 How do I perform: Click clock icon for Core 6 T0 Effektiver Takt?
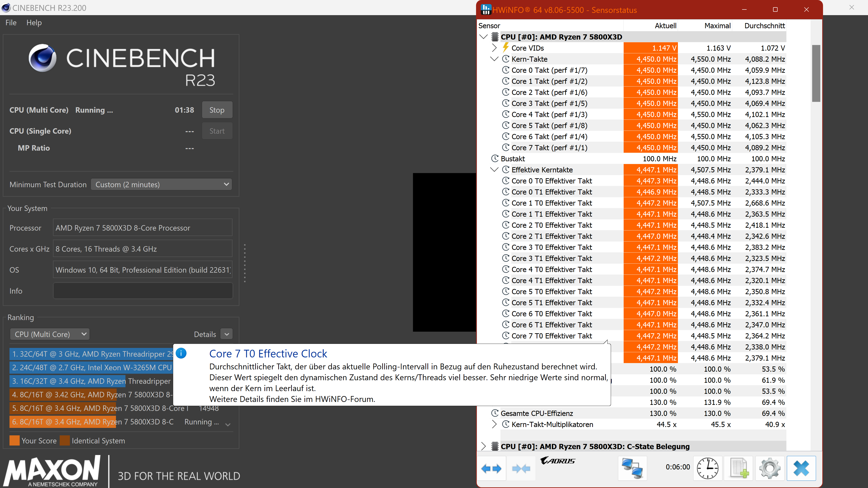point(505,314)
